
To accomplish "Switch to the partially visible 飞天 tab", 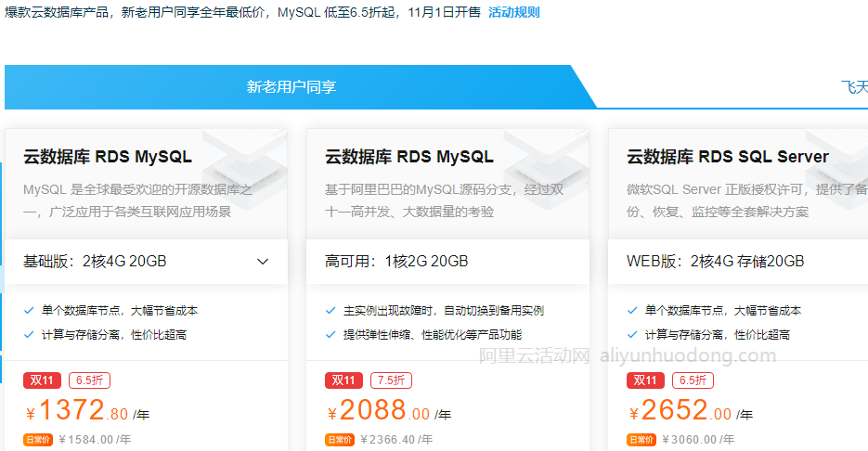I will (853, 87).
